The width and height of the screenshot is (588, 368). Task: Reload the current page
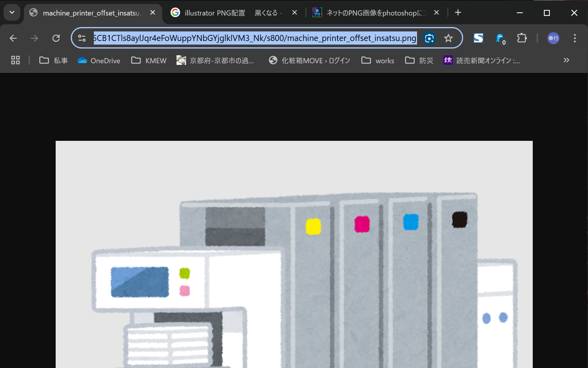click(56, 38)
